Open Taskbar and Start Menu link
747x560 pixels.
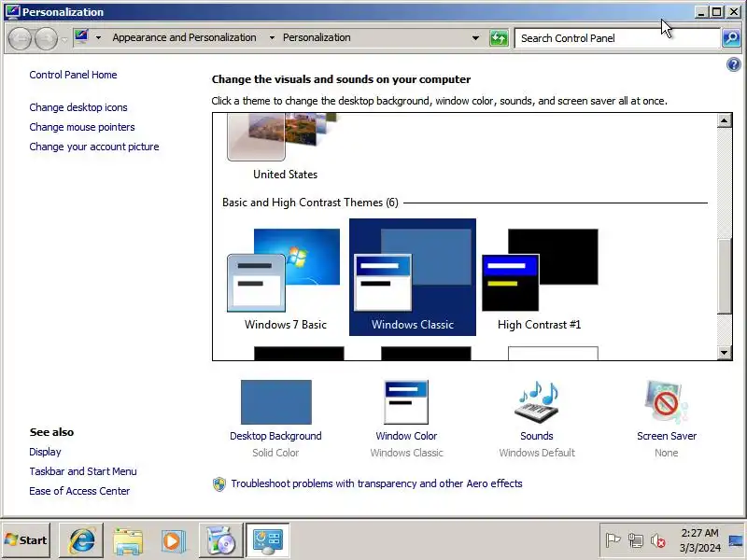tap(83, 471)
